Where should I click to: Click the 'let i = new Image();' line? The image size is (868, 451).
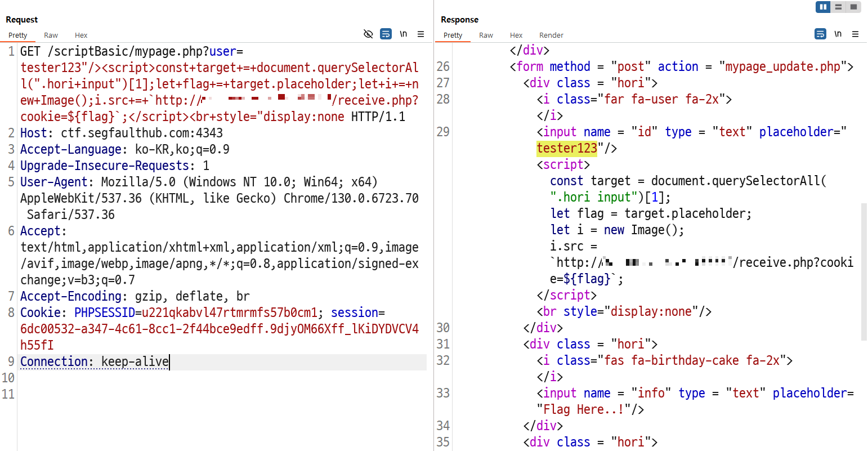coord(617,230)
